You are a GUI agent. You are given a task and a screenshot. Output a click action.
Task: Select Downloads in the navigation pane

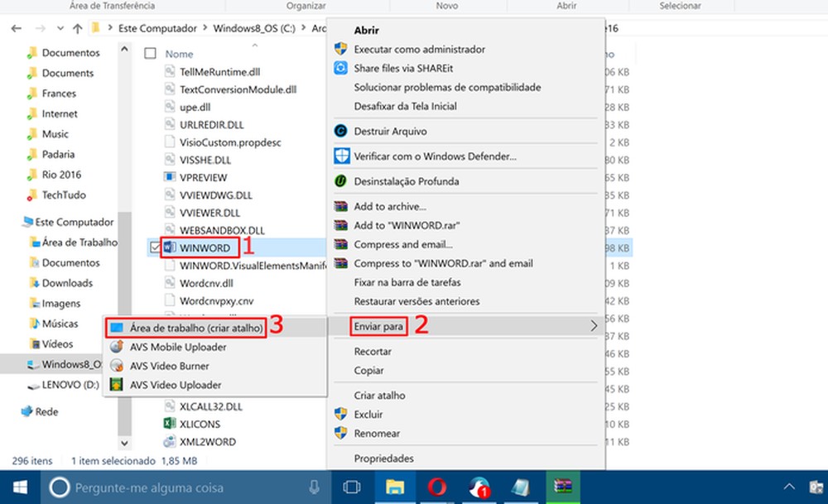click(67, 283)
